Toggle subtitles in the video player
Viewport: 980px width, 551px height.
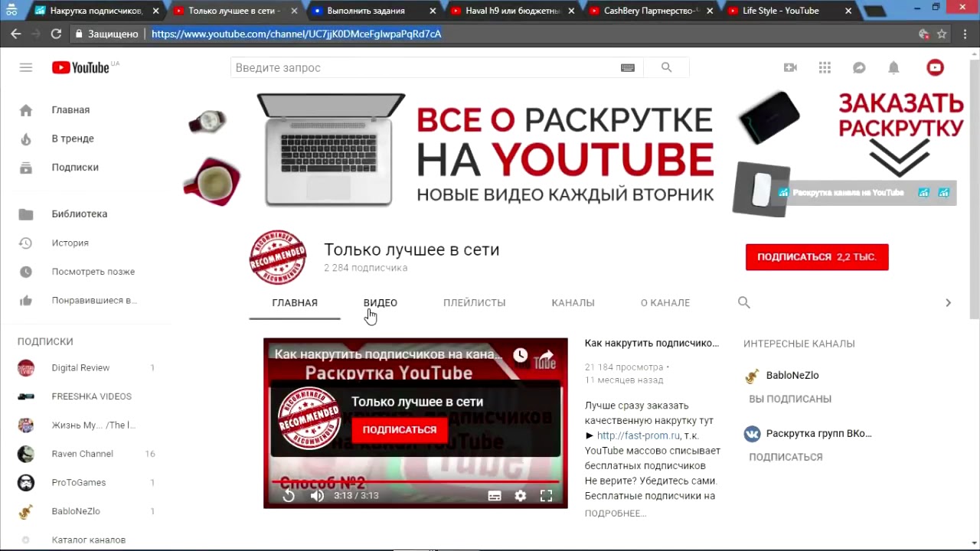(x=495, y=495)
